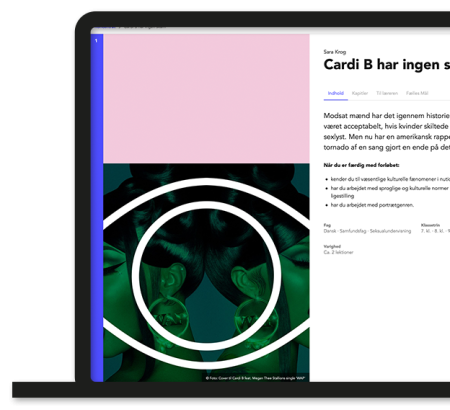Select the Samfundsfag subject tag
This screenshot has width=450, height=410.
click(353, 231)
